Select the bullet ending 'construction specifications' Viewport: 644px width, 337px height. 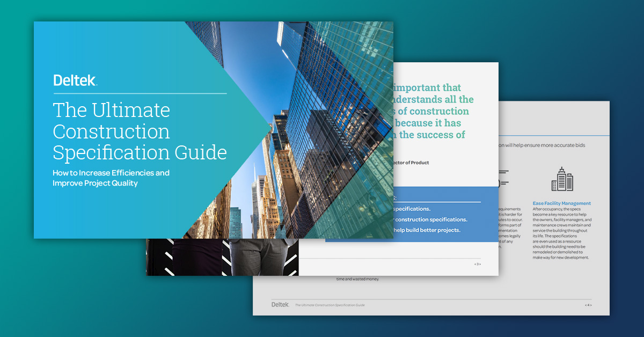(x=430, y=219)
